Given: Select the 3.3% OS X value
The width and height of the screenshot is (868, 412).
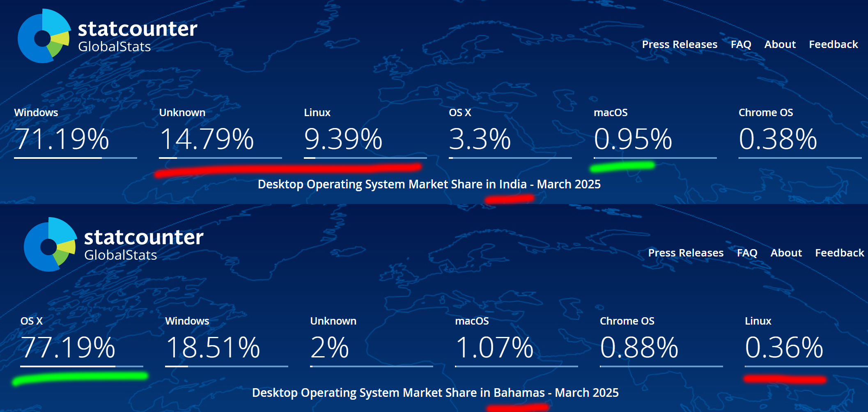Looking at the screenshot, I should click(x=480, y=139).
